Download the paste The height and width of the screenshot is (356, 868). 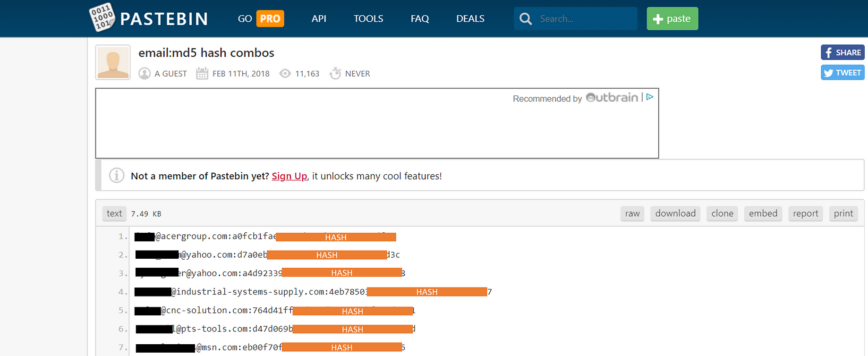(x=675, y=213)
